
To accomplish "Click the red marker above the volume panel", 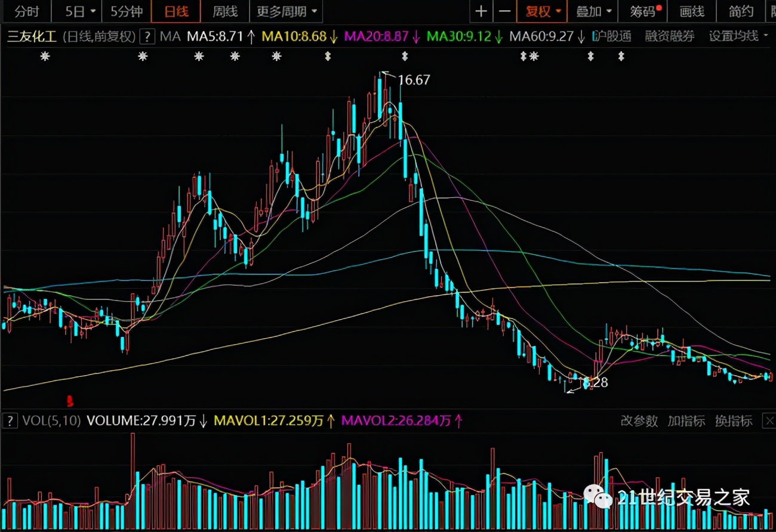I will click(70, 400).
